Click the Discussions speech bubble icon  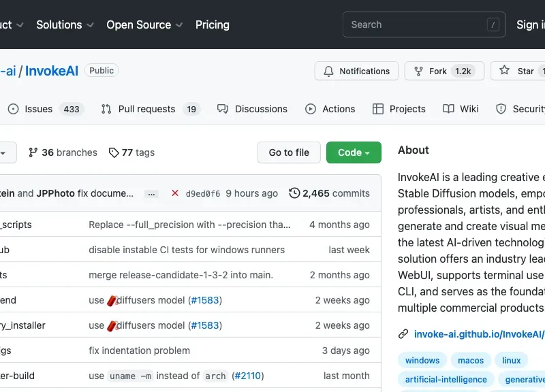(223, 109)
